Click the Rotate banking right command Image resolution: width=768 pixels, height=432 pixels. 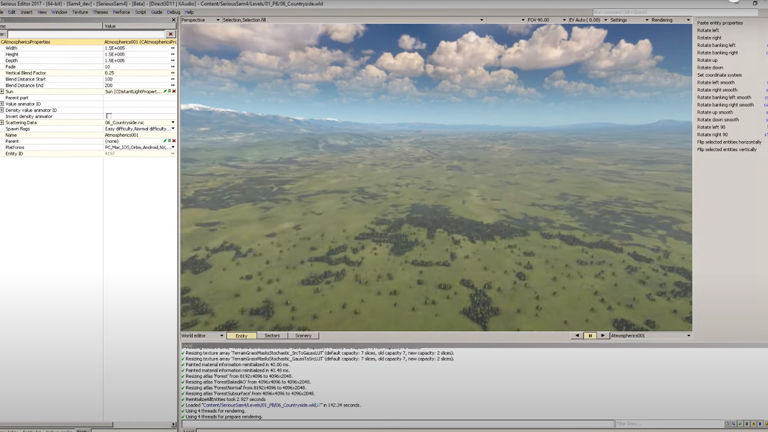(x=717, y=53)
